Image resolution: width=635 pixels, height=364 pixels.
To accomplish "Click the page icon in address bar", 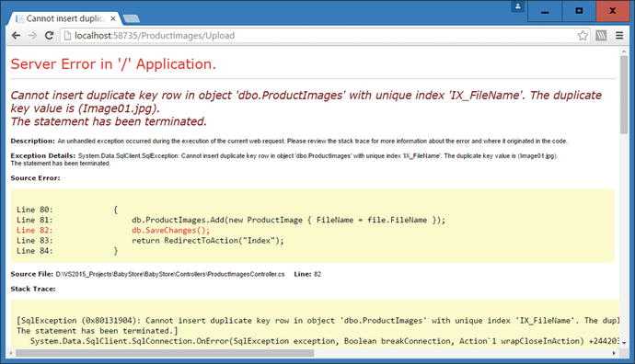I will (67, 36).
